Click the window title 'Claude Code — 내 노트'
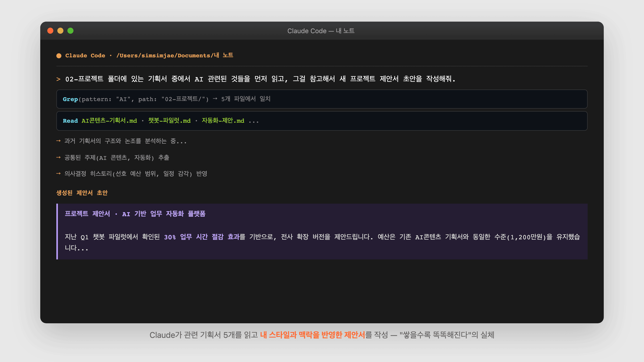The height and width of the screenshot is (362, 644). pyautogui.click(x=321, y=31)
